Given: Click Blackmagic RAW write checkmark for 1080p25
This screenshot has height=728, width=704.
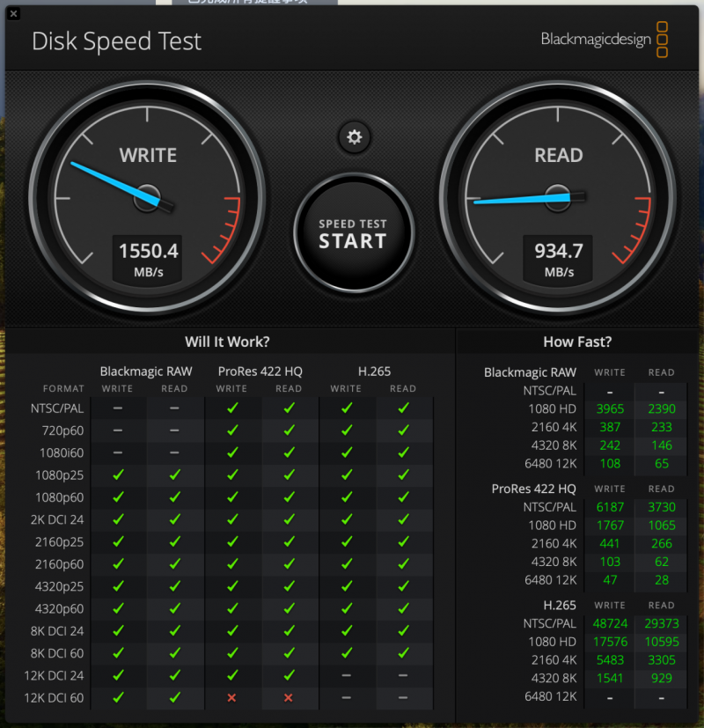Looking at the screenshot, I should point(118,474).
